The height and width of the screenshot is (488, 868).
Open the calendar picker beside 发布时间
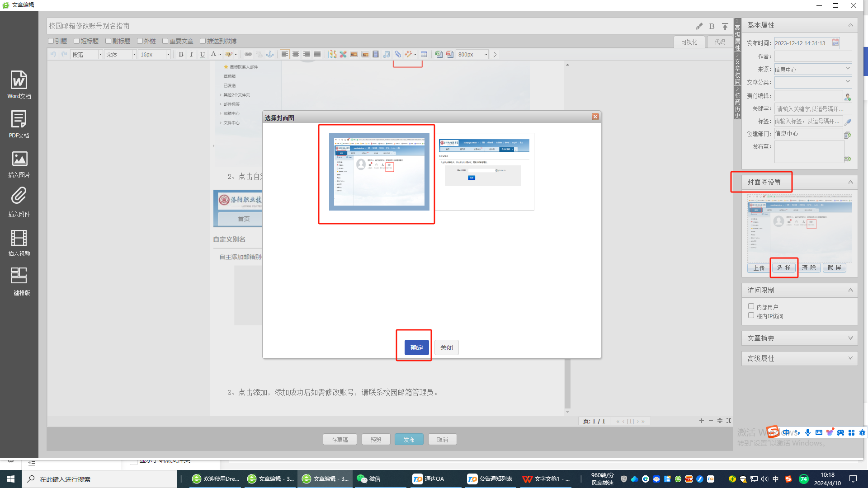(835, 43)
